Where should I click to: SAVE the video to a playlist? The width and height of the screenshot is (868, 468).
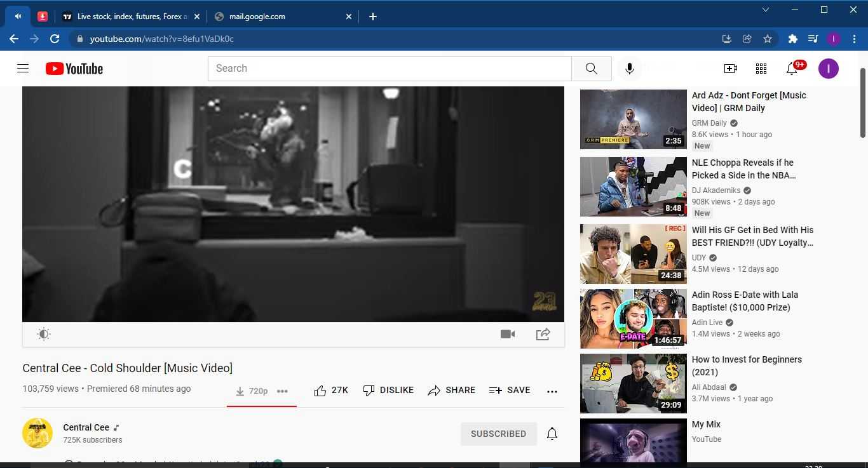click(510, 391)
